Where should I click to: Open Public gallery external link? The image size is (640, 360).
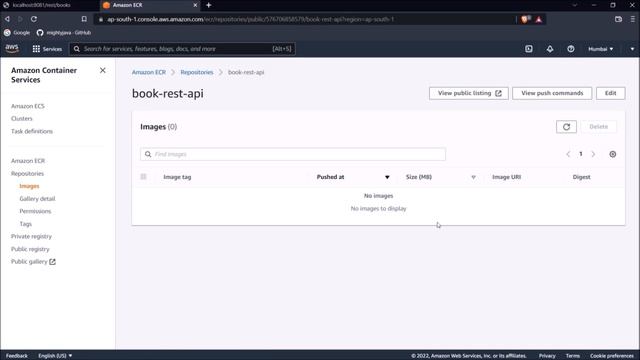click(x=33, y=262)
